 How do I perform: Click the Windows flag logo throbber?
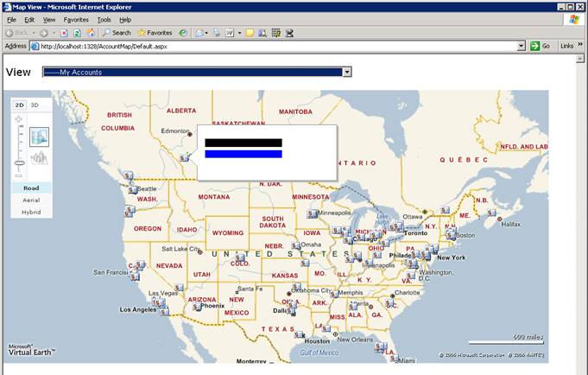[573, 20]
